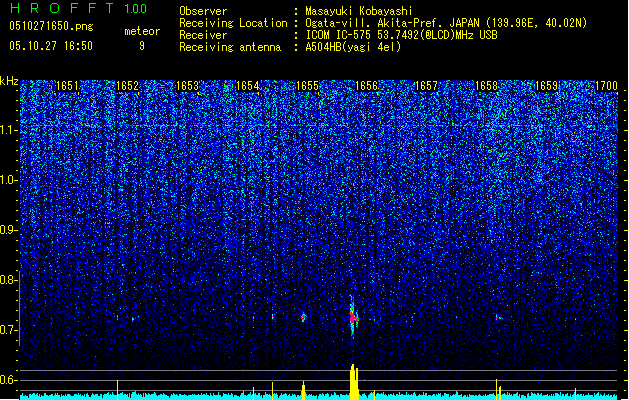Screen dimensions: 629x400
Task: Click the 1.0 kHz axis label
Action: (9, 180)
